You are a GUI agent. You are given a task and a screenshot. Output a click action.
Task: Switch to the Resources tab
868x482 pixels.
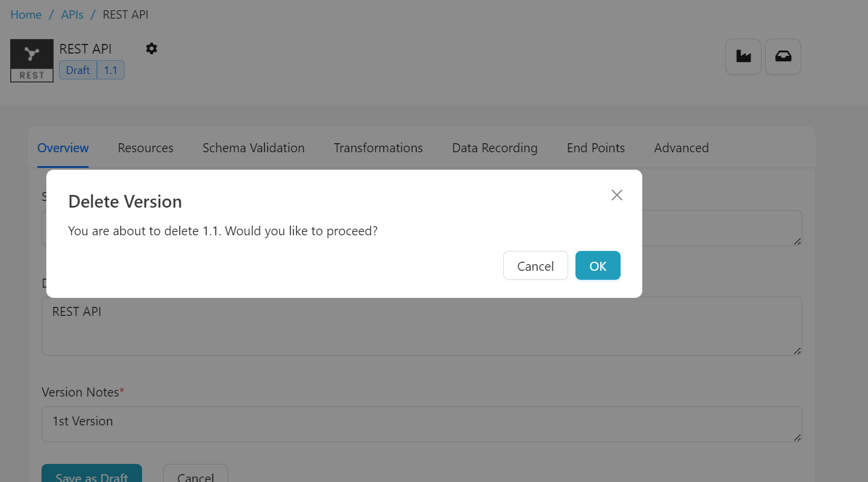[x=146, y=148]
